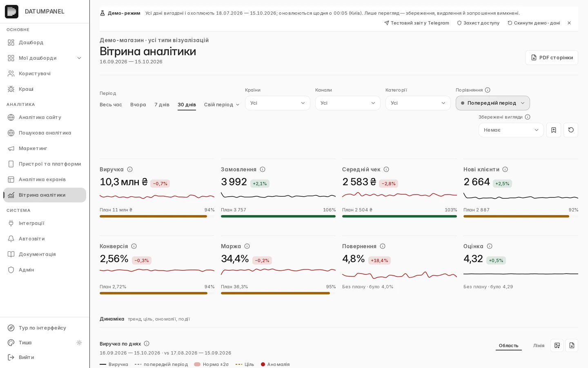Click info icon next to Збережені вигляди
588x368 pixels.
528,117
